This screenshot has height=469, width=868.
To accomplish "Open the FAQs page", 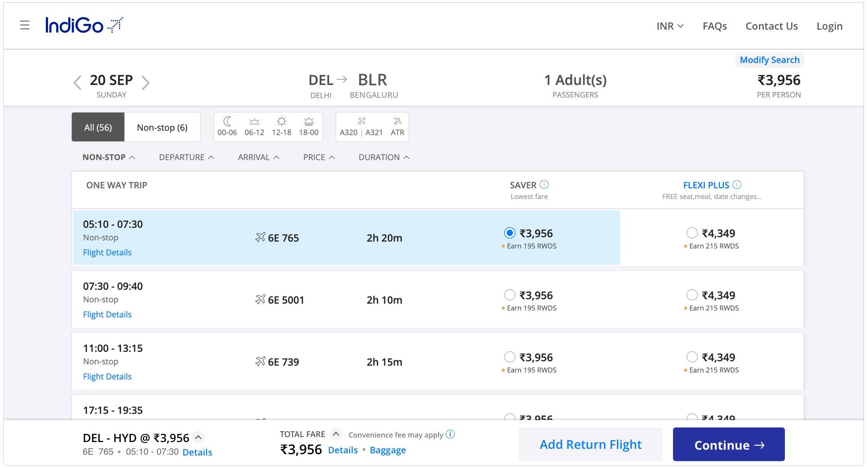I will tap(714, 26).
